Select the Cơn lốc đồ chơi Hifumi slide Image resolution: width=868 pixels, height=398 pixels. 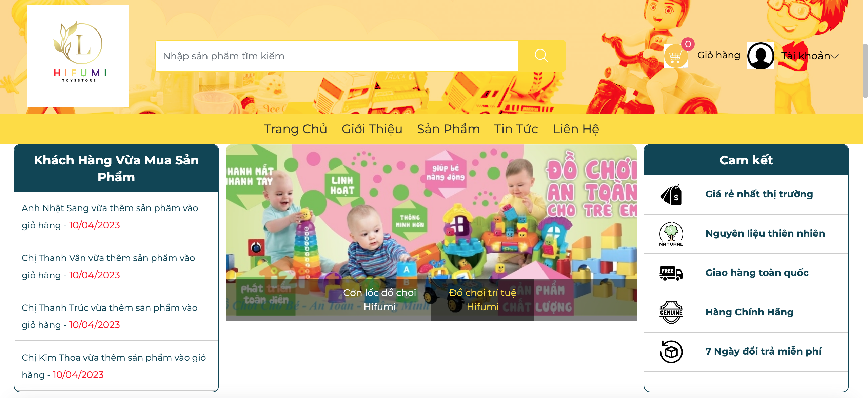coord(380,300)
